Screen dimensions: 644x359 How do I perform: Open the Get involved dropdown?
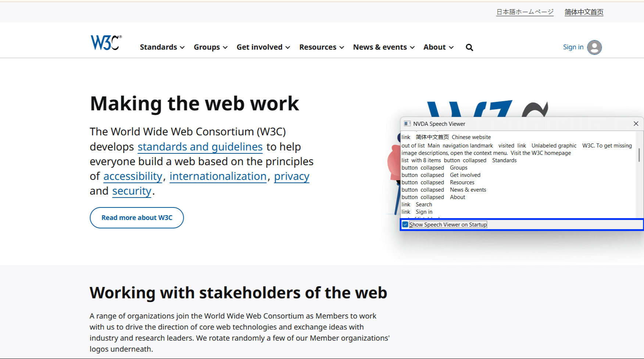tap(263, 47)
